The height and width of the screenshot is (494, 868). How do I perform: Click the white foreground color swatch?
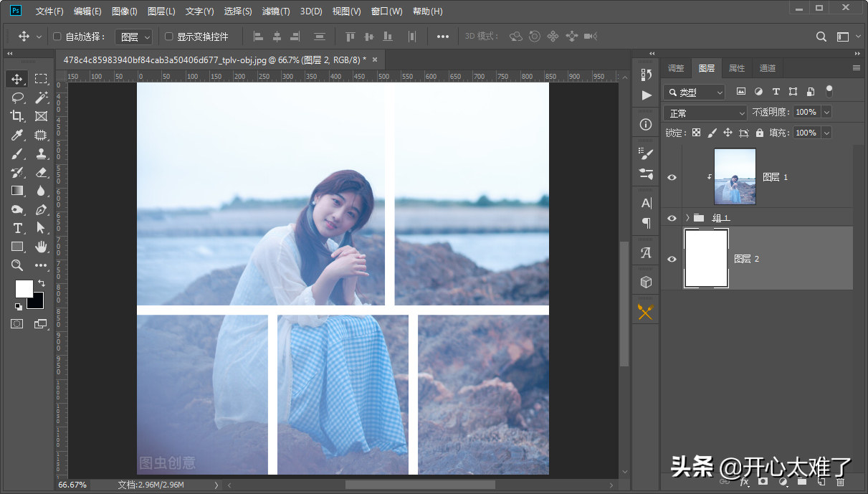coord(24,288)
